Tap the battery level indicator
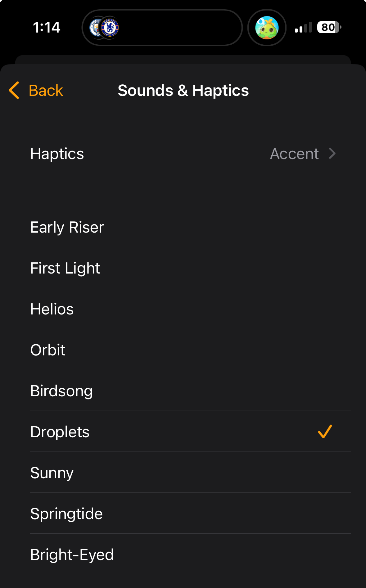This screenshot has width=366, height=588. coord(329,27)
